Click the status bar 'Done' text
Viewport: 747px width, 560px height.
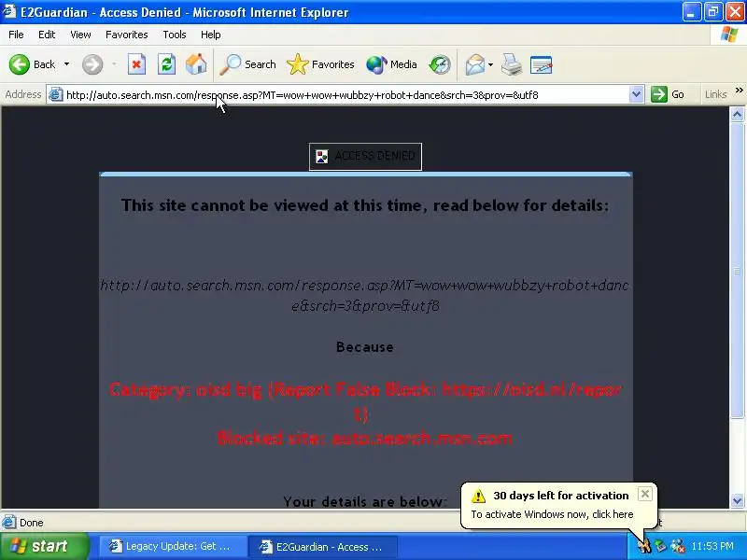coord(32,523)
